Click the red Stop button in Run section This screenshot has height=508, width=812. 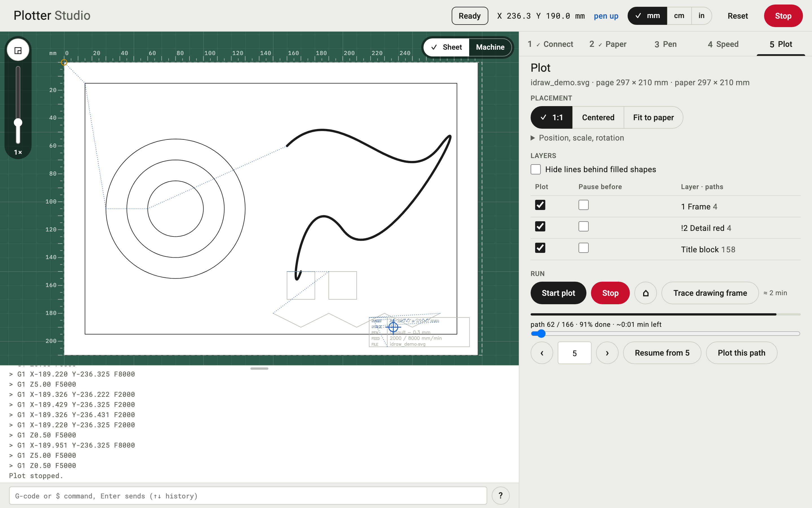click(x=610, y=293)
